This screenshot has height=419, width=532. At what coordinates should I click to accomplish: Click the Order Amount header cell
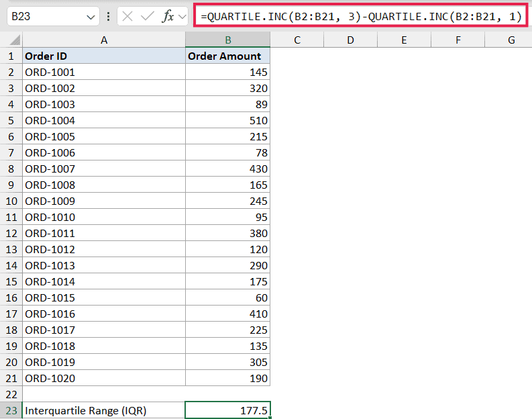tap(227, 56)
